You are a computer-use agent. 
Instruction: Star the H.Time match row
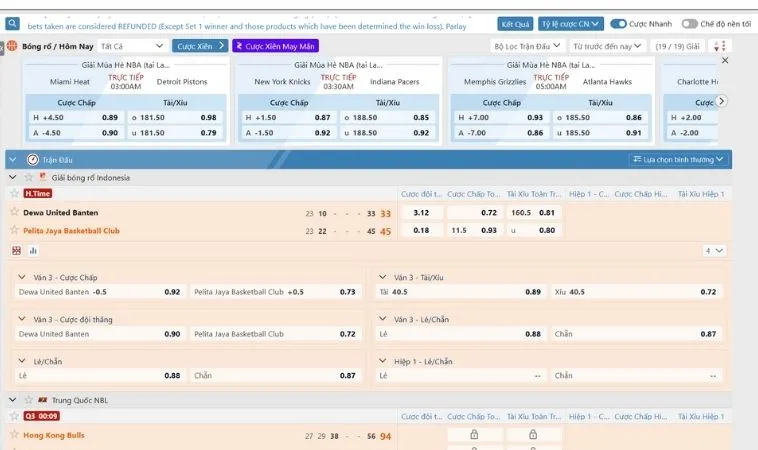point(15,193)
